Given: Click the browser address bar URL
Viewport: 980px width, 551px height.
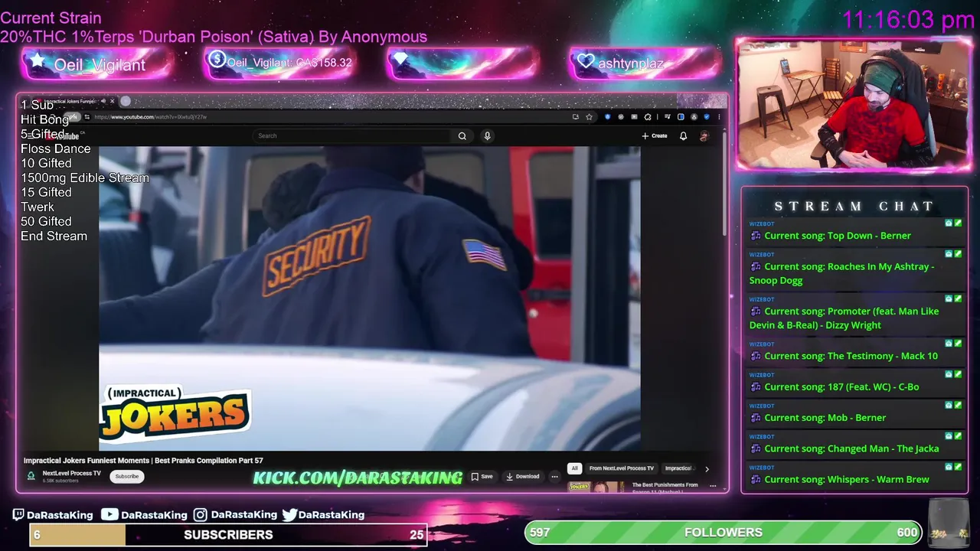Looking at the screenshot, I should (150, 117).
